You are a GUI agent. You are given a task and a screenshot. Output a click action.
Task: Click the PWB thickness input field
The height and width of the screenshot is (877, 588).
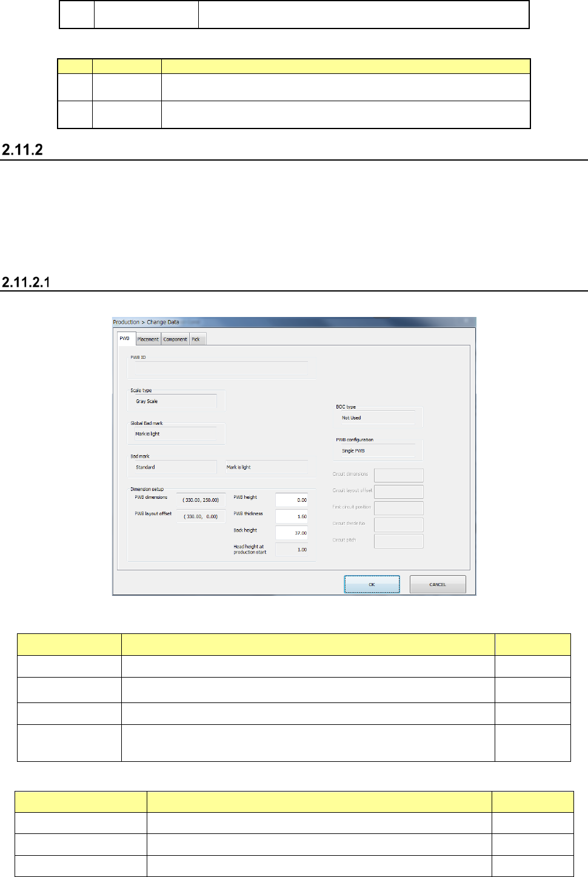tap(292, 516)
